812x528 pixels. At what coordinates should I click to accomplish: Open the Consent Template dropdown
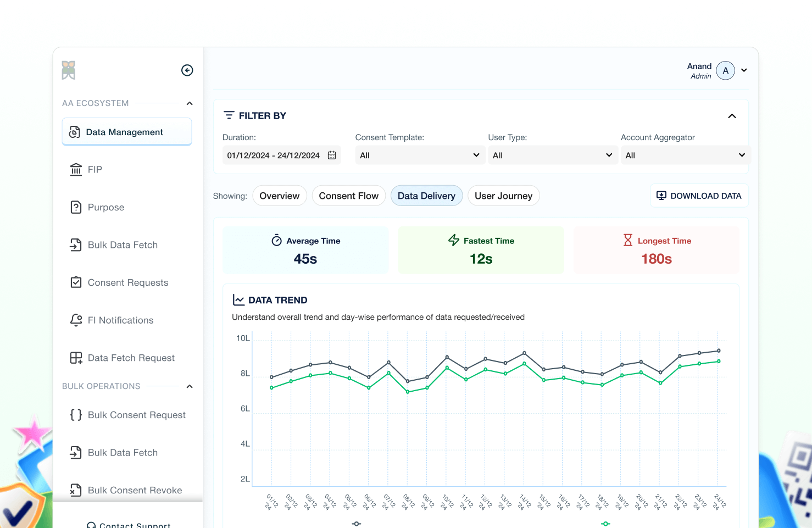419,155
